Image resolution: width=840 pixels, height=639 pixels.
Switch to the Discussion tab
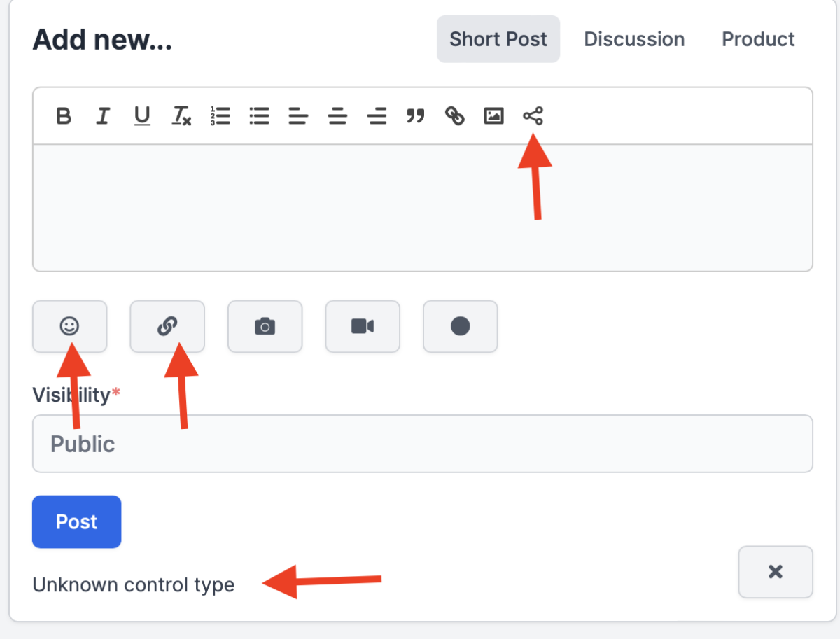[x=634, y=39]
